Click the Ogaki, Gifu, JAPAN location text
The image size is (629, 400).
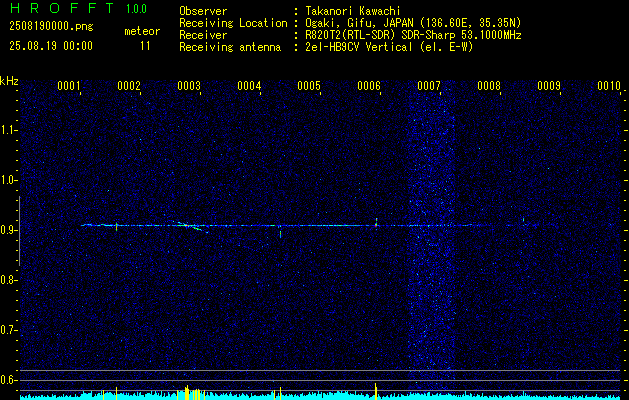[x=413, y=23]
